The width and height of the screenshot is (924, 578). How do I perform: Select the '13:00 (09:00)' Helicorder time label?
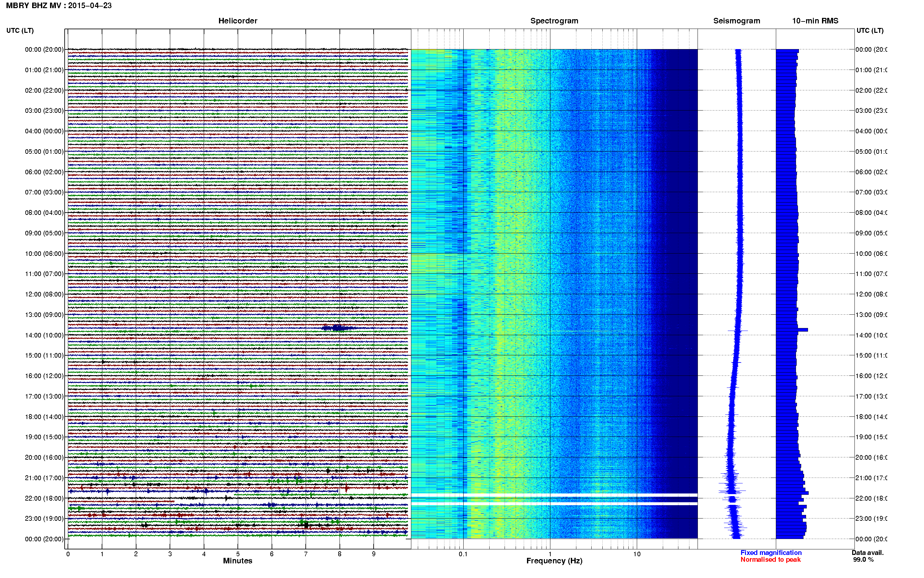pyautogui.click(x=44, y=315)
